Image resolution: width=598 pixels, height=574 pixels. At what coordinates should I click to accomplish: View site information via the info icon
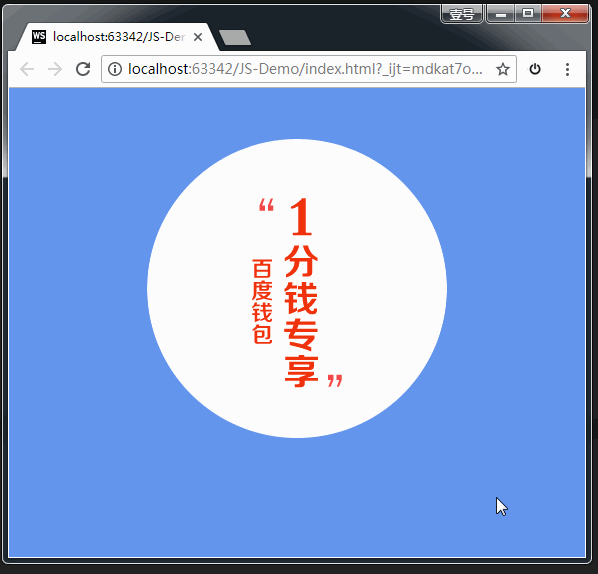pos(115,69)
